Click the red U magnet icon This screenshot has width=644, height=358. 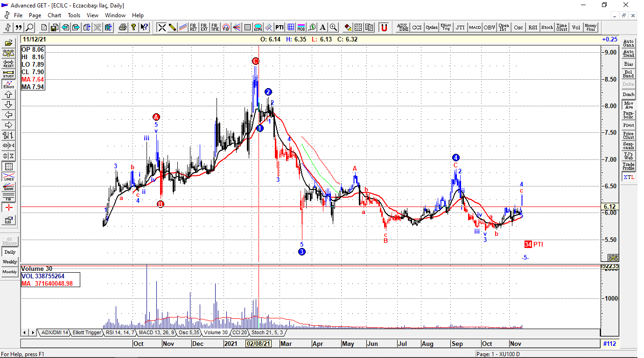pos(384,28)
